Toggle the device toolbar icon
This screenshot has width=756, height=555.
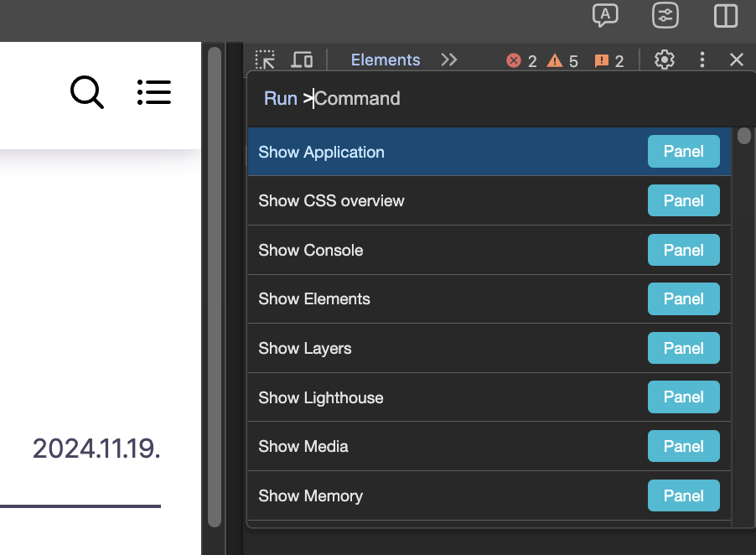pyautogui.click(x=302, y=60)
